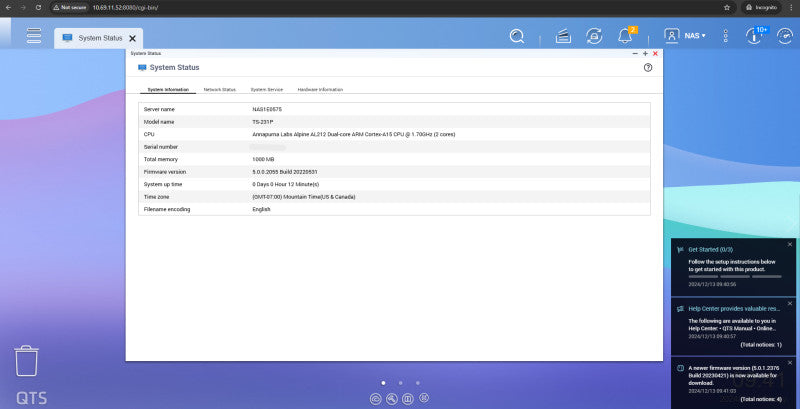Open the three-dot More options menu

click(726, 36)
